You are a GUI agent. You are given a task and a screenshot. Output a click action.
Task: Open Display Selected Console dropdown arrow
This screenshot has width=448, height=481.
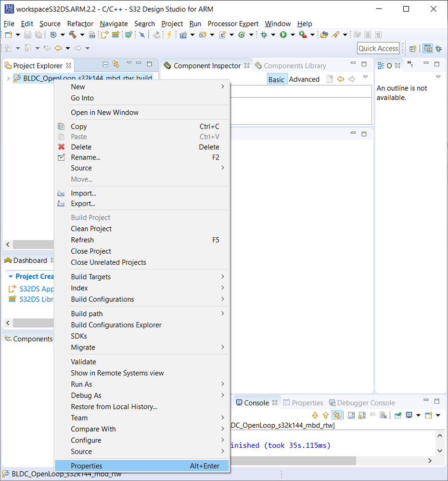click(x=418, y=416)
